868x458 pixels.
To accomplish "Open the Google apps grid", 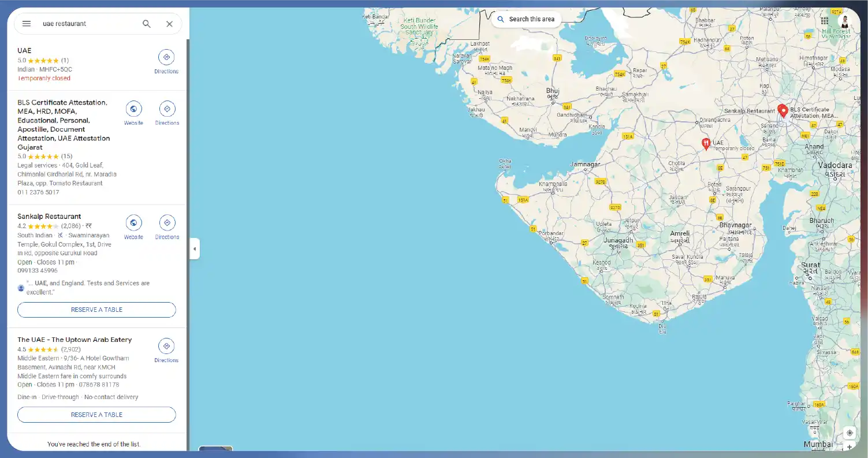I will [824, 21].
